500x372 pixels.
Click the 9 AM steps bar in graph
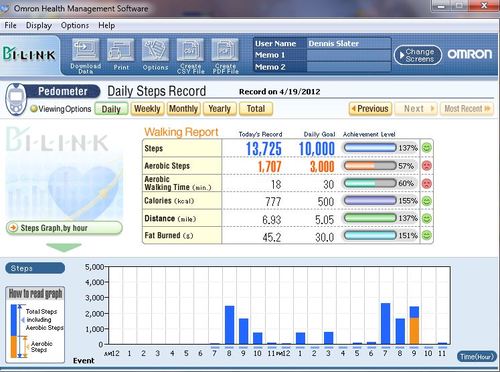pyautogui.click(x=244, y=331)
